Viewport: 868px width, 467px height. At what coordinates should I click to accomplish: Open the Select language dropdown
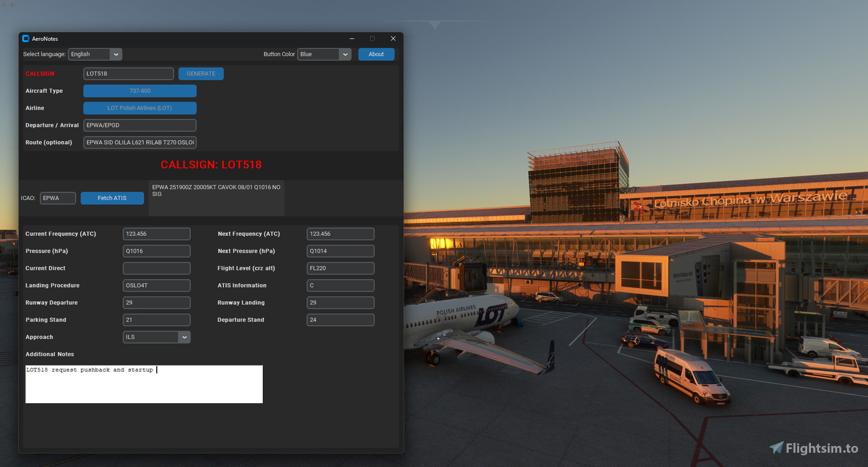(94, 54)
